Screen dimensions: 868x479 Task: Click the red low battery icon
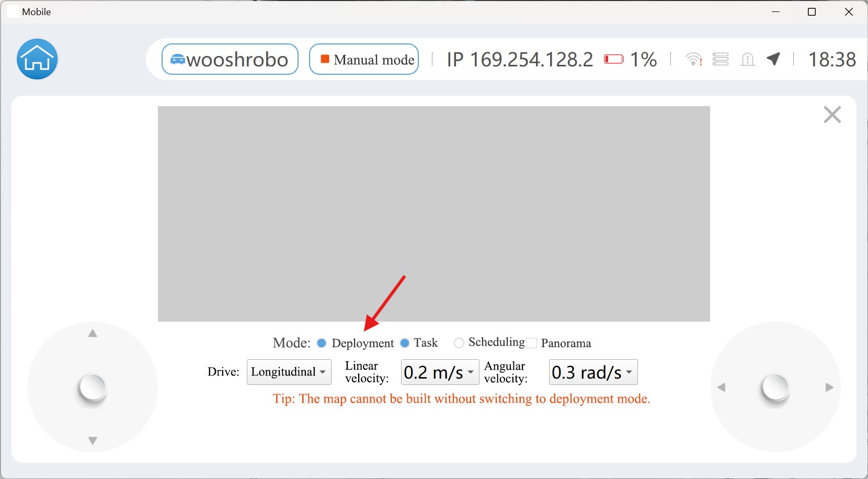614,59
